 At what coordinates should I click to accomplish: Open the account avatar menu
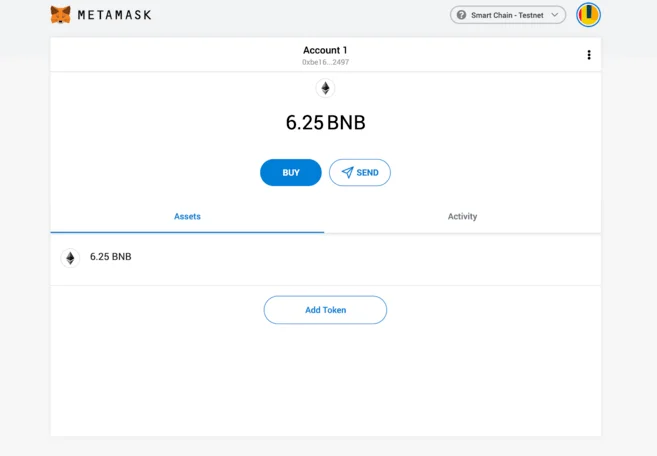(588, 15)
